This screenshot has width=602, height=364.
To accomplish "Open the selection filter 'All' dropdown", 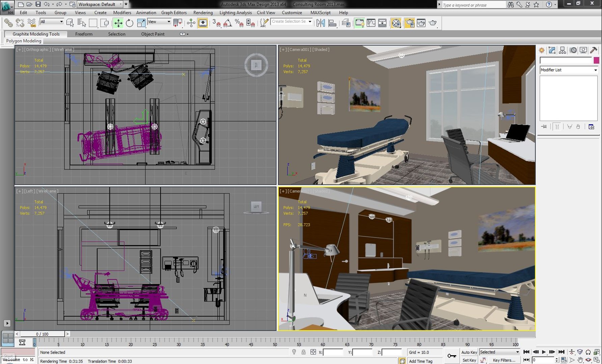I will point(52,22).
